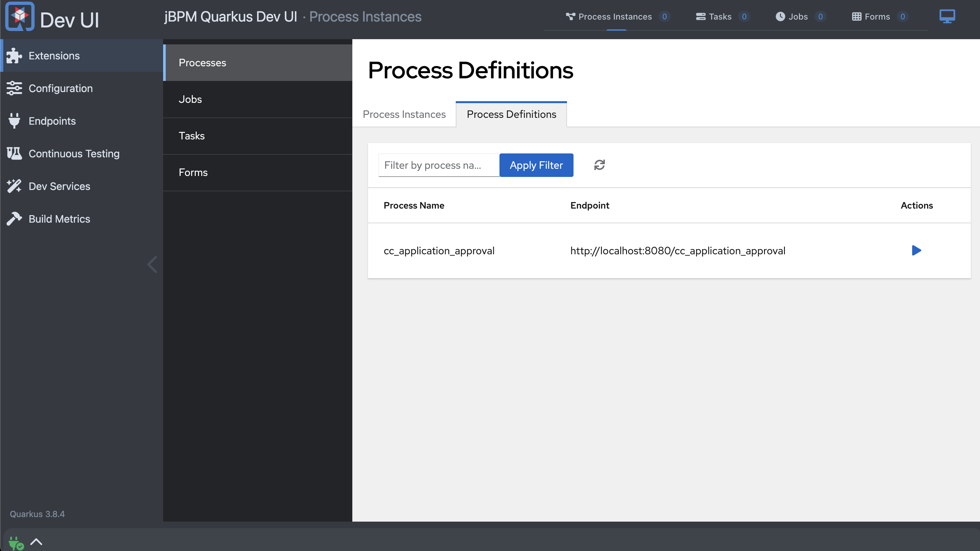Click the Forms grid icon
980x551 pixels.
856,16
